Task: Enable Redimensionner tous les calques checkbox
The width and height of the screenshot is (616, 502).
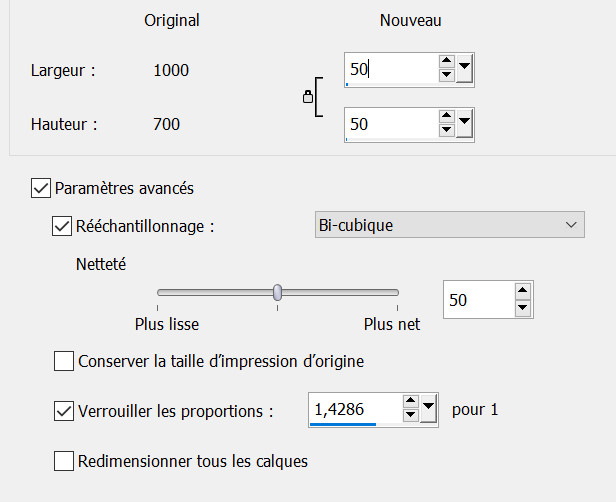Action: click(x=64, y=461)
